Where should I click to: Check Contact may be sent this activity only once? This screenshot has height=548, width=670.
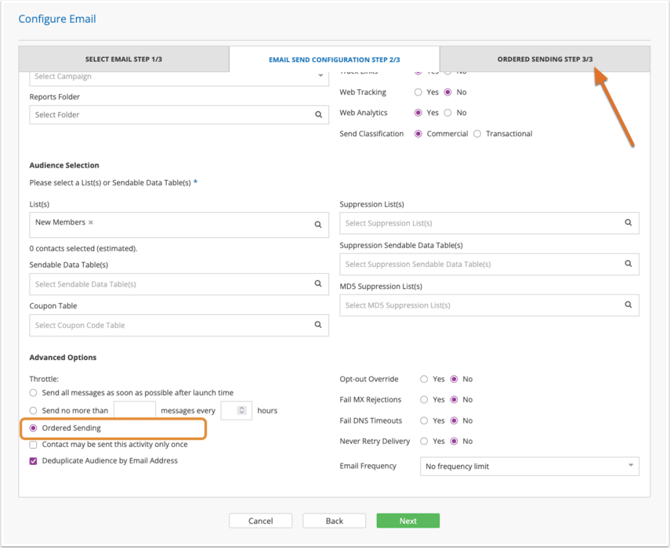click(33, 445)
